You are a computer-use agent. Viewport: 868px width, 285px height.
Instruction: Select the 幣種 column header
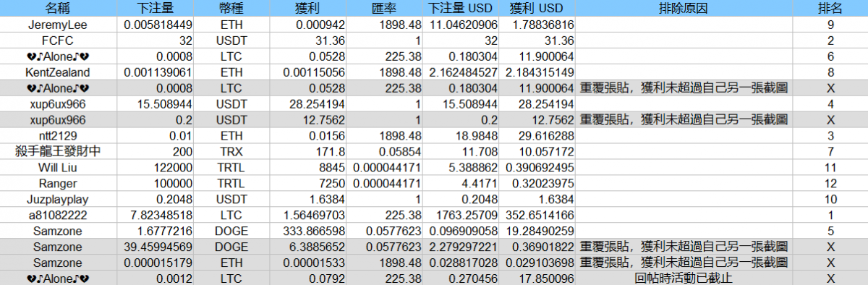pyautogui.click(x=231, y=9)
